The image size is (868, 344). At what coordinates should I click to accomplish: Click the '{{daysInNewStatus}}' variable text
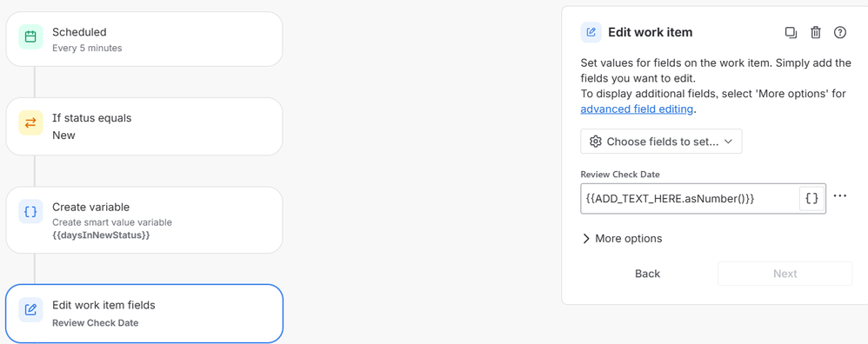[101, 235]
